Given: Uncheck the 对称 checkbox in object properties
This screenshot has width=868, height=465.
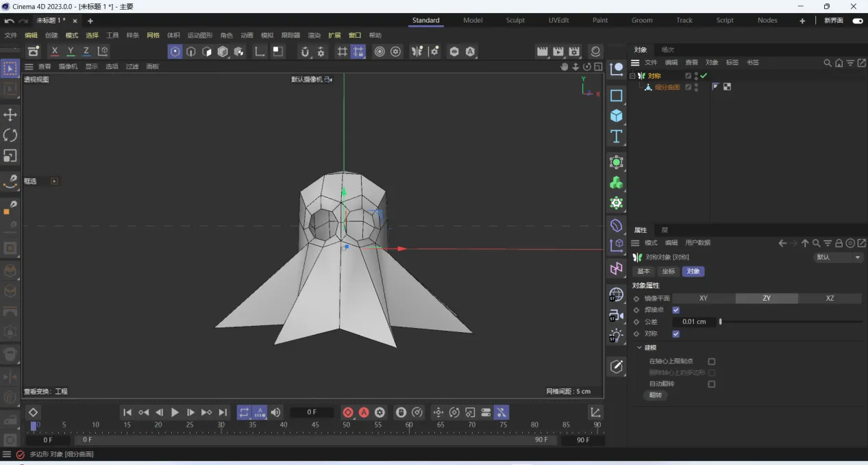Looking at the screenshot, I should (x=676, y=334).
